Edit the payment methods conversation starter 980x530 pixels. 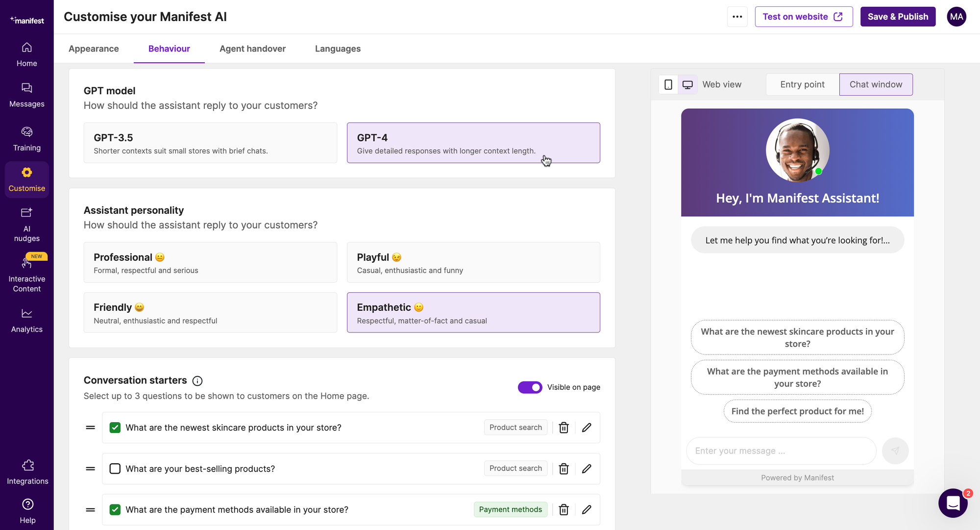(587, 509)
